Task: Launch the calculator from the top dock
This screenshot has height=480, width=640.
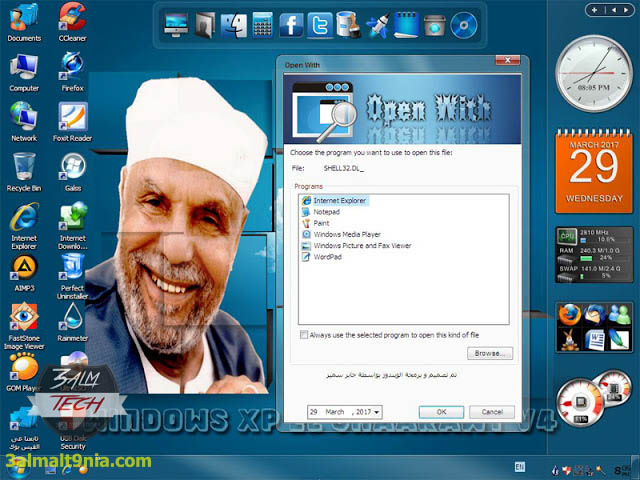Action: [x=262, y=25]
